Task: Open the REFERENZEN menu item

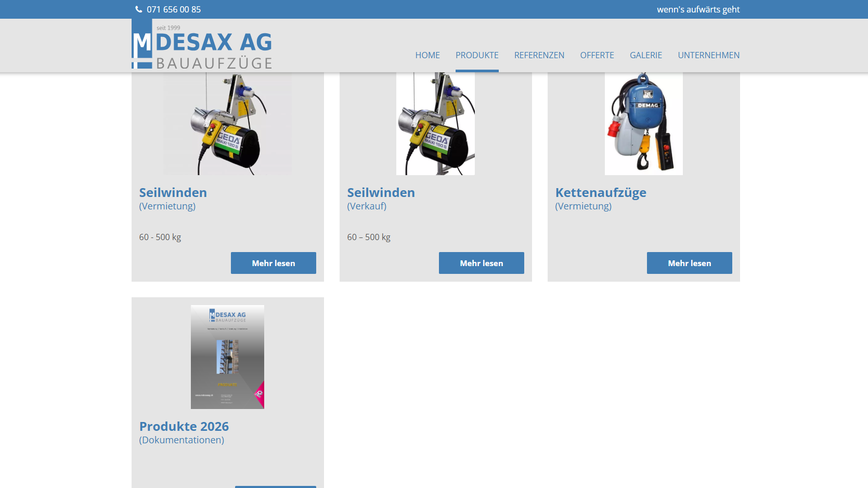Action: [x=539, y=55]
